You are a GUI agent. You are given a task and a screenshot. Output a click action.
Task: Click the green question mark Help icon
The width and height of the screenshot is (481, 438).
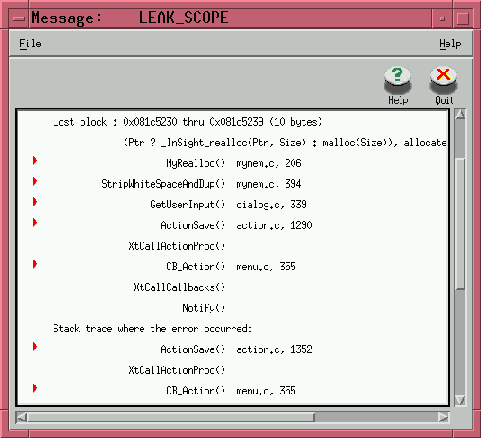click(x=397, y=80)
